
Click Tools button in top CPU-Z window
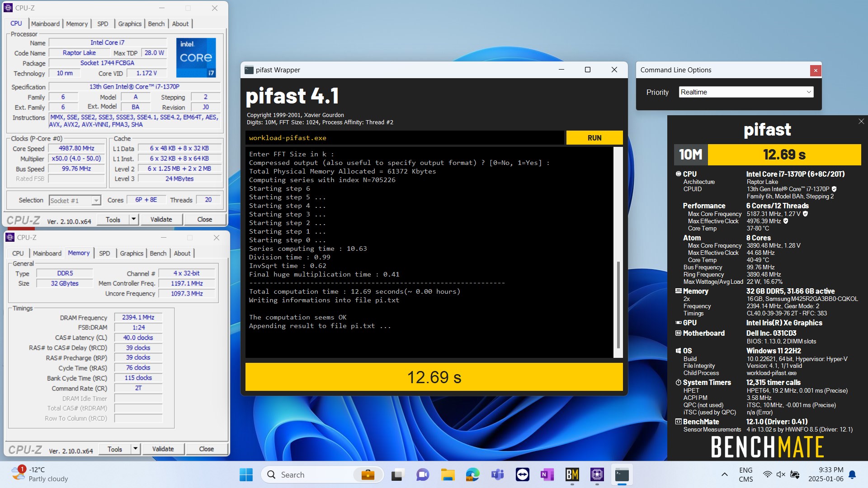pos(113,219)
